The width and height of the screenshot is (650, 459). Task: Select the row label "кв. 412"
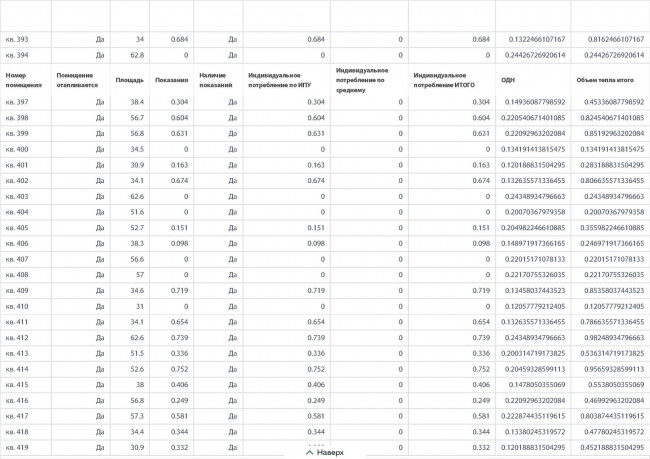(17, 338)
